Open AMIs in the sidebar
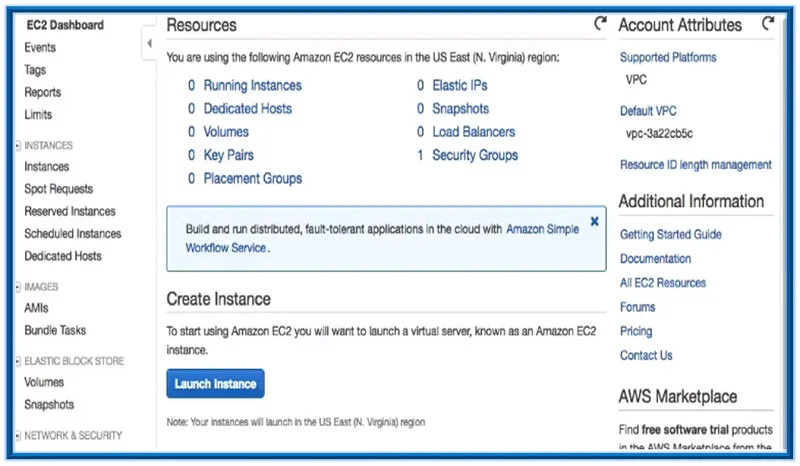The height and width of the screenshot is (466, 800). [x=36, y=308]
